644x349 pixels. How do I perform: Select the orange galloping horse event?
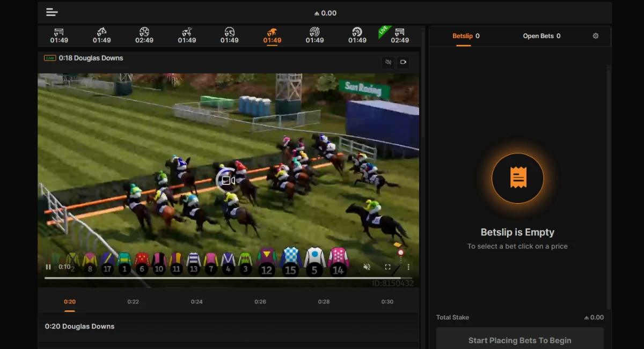coord(272,35)
